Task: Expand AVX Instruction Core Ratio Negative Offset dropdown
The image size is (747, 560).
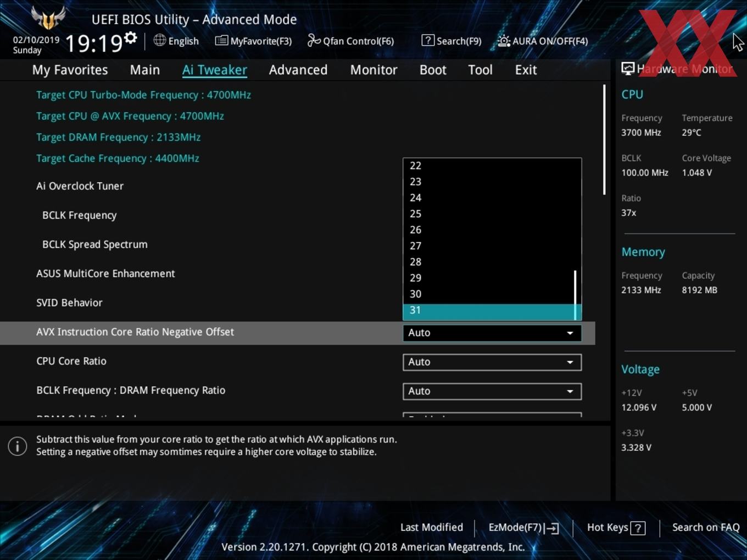Action: coord(492,333)
